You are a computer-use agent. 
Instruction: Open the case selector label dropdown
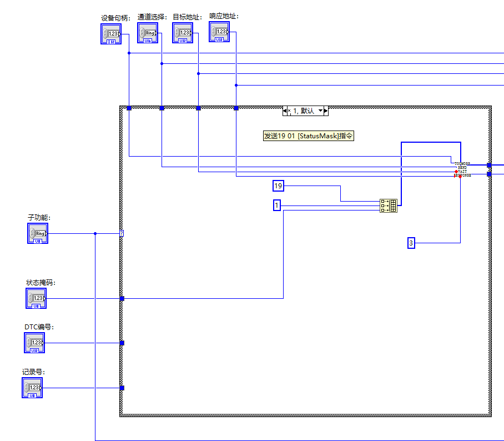(320, 111)
